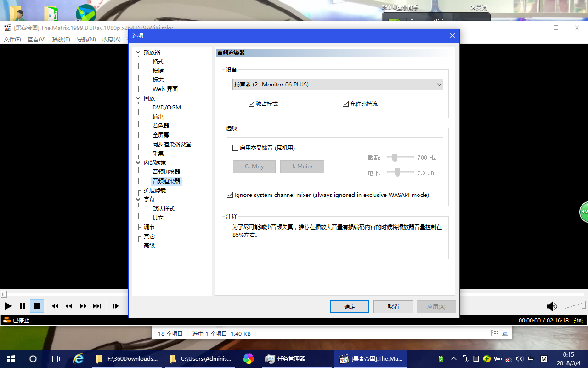The image size is (588, 368).
Task: Enable 启用交叉馈音 crossfeed option
Action: point(236,148)
